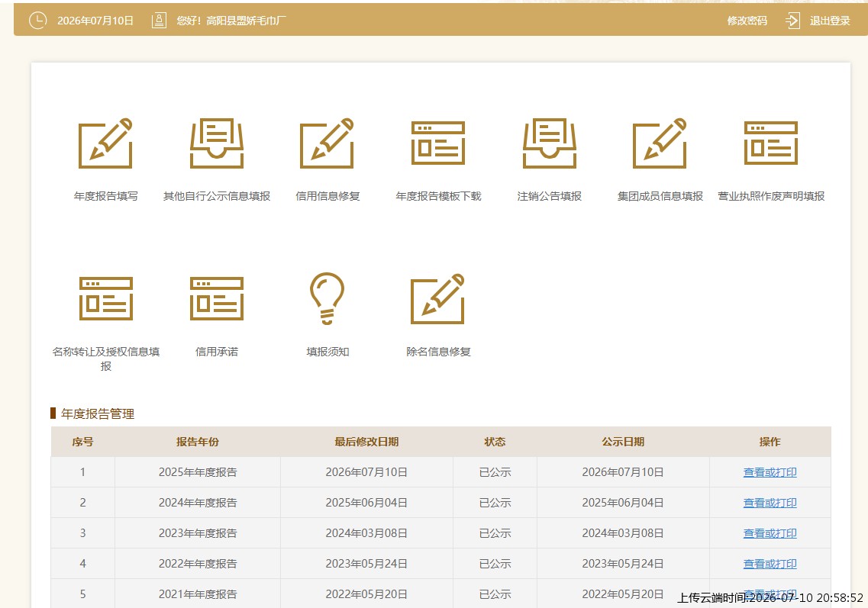Open 注销公告填报 tray icon
This screenshot has height=608, width=868.
pyautogui.click(x=549, y=143)
